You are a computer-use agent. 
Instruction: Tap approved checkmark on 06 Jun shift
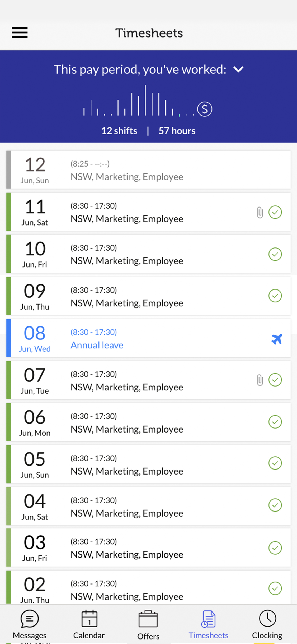point(275,422)
